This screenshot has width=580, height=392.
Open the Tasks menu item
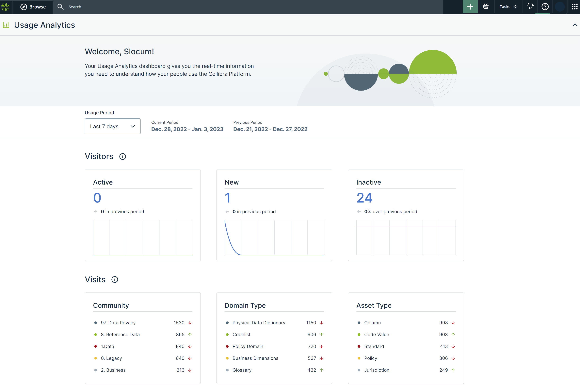coord(508,7)
